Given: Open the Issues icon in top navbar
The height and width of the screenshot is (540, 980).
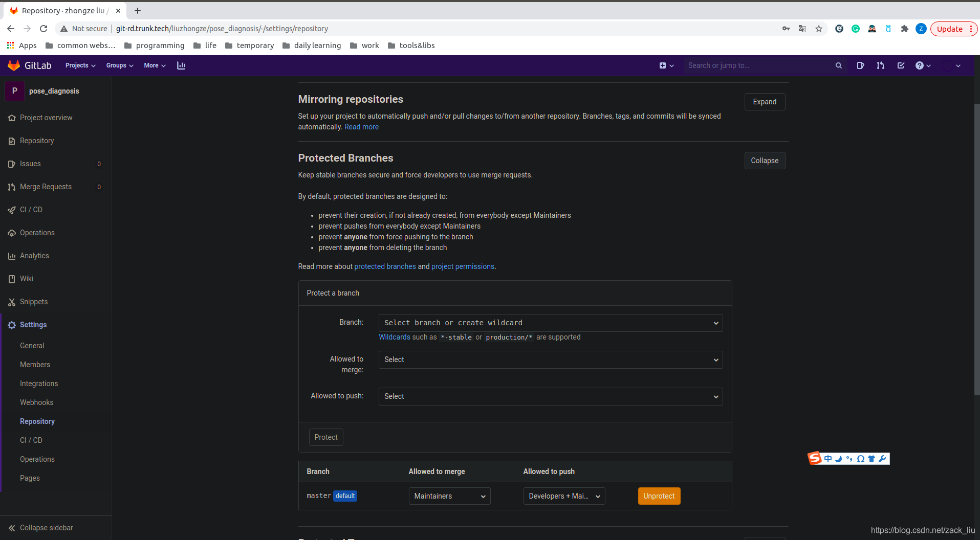Looking at the screenshot, I should [x=860, y=65].
